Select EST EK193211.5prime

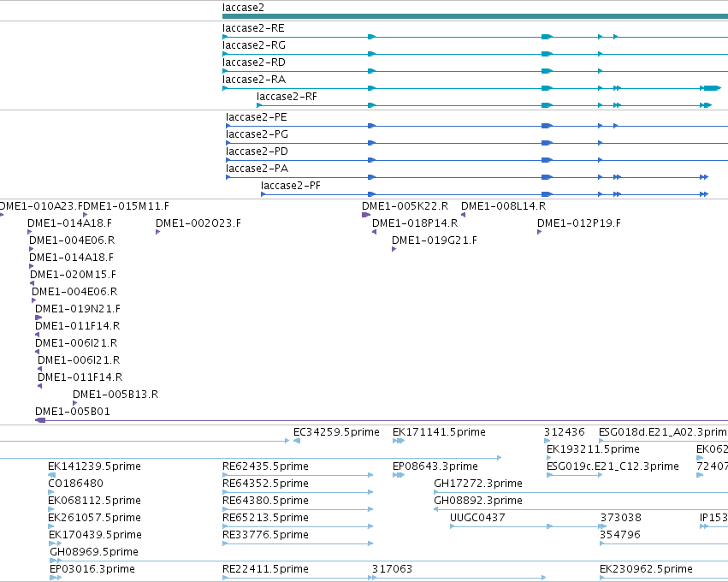(593, 449)
